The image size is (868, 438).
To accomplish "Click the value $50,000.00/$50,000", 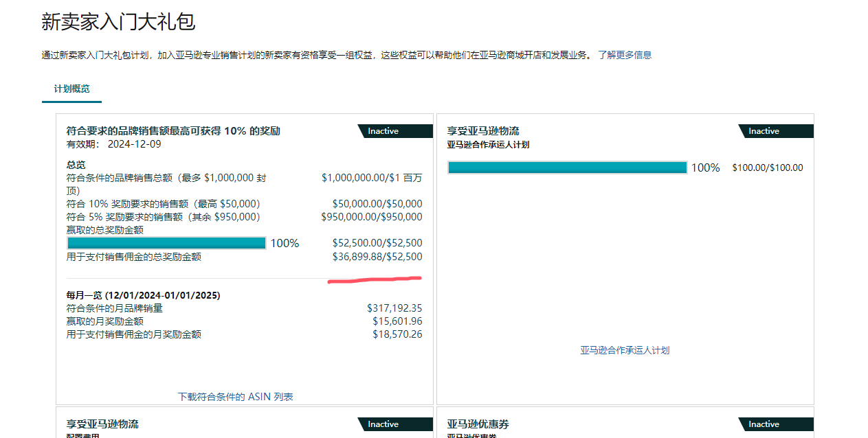I will 377,204.
